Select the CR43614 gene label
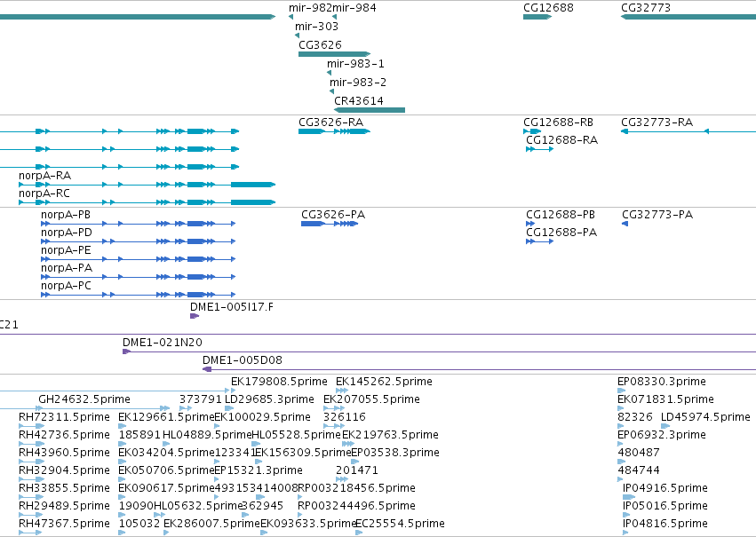Screen dimensions: 756x537 pyautogui.click(x=359, y=100)
